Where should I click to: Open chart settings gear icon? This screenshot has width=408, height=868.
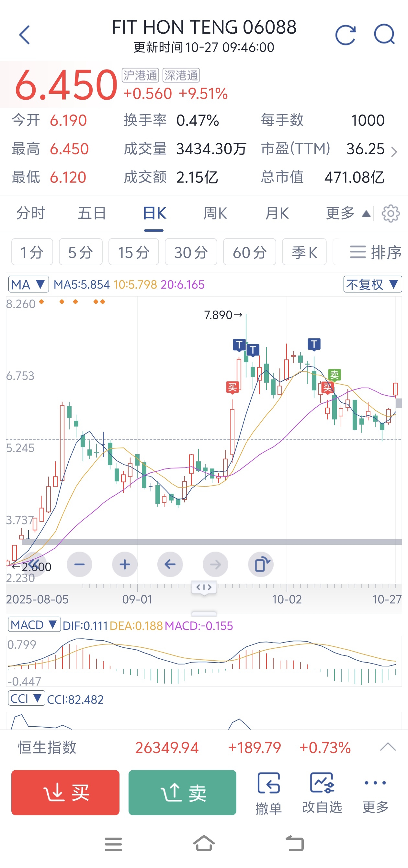[x=391, y=213]
